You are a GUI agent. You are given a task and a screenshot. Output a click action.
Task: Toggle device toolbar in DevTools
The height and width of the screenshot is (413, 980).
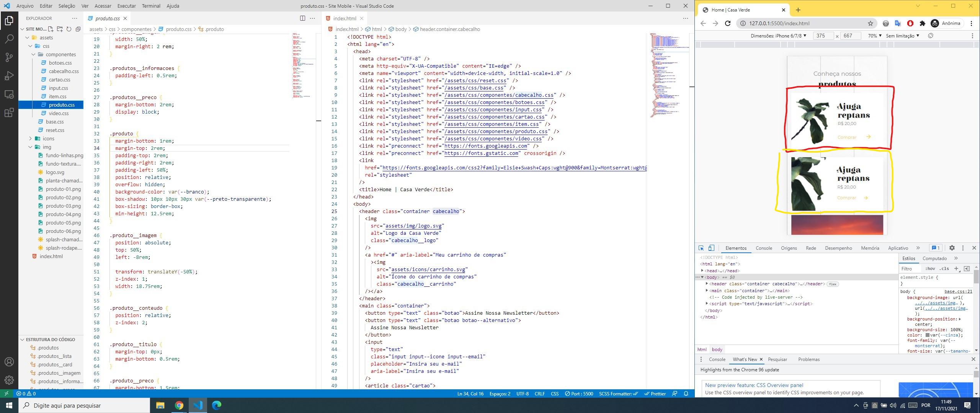pyautogui.click(x=711, y=248)
